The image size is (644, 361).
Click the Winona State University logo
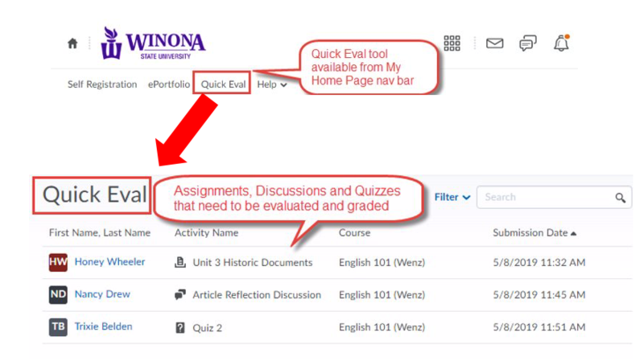153,43
